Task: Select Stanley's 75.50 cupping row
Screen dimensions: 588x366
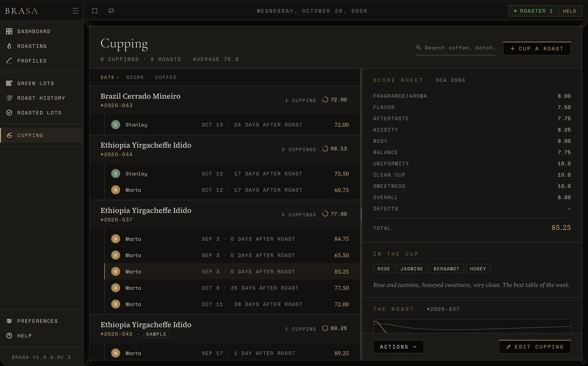Action: point(232,174)
